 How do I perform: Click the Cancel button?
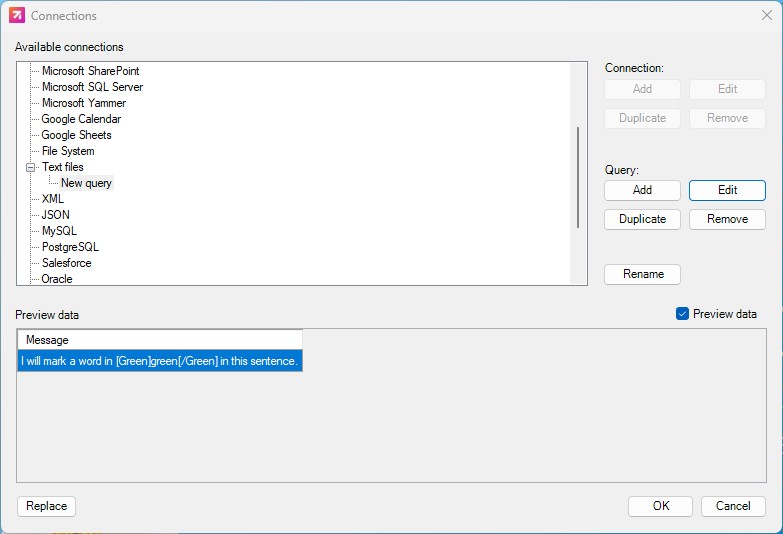[x=733, y=506]
